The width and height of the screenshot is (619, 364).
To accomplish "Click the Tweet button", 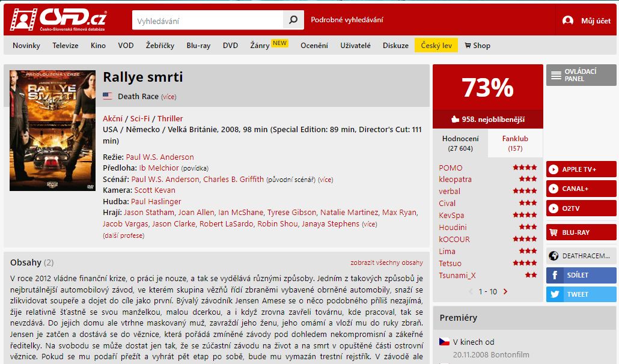I will click(581, 294).
